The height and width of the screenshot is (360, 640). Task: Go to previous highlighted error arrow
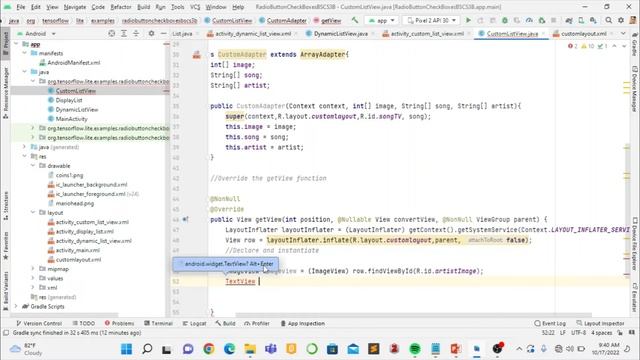pos(614,46)
